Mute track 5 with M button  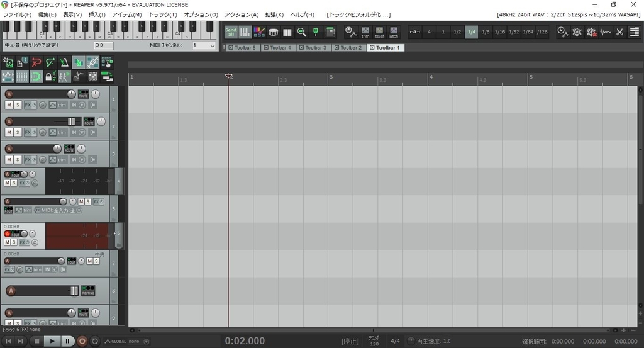tap(81, 201)
